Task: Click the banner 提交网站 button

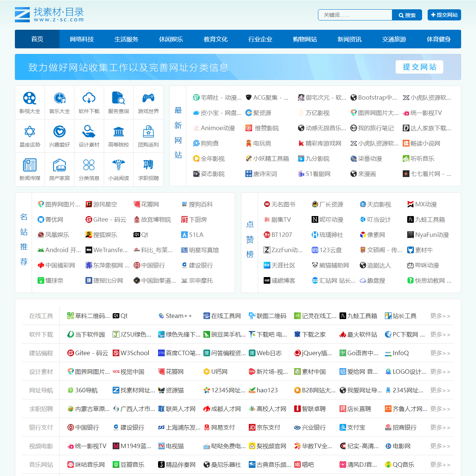Action: [419, 67]
